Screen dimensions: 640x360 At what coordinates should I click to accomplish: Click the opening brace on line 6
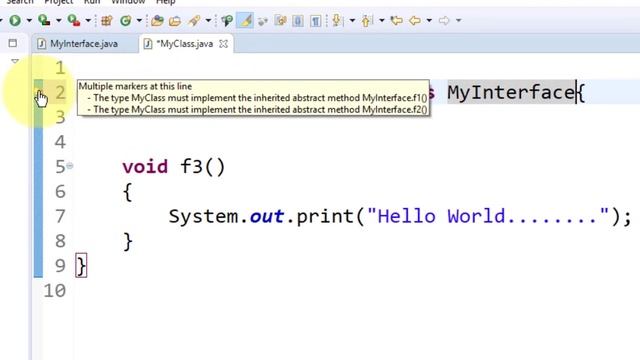pyautogui.click(x=127, y=192)
